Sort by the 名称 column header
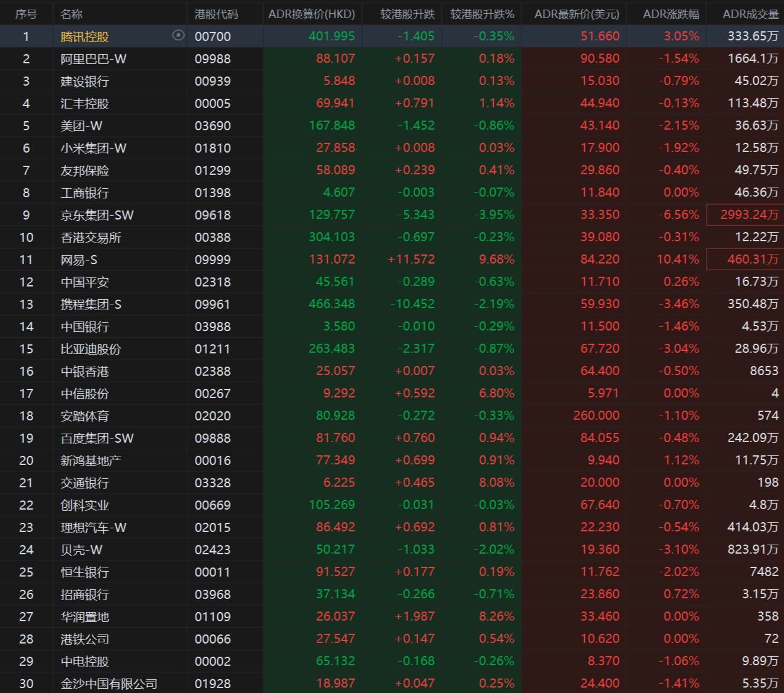The width and height of the screenshot is (784, 693). (x=72, y=14)
